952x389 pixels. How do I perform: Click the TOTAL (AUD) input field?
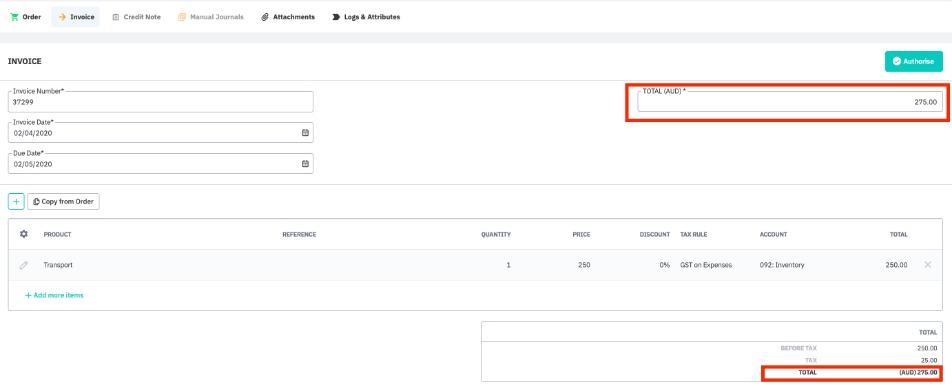(x=790, y=102)
